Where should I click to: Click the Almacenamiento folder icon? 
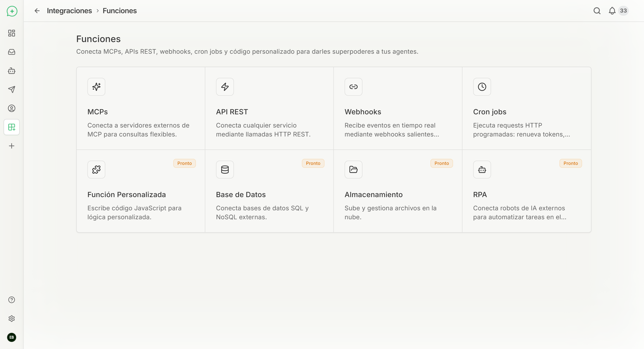[x=353, y=170]
